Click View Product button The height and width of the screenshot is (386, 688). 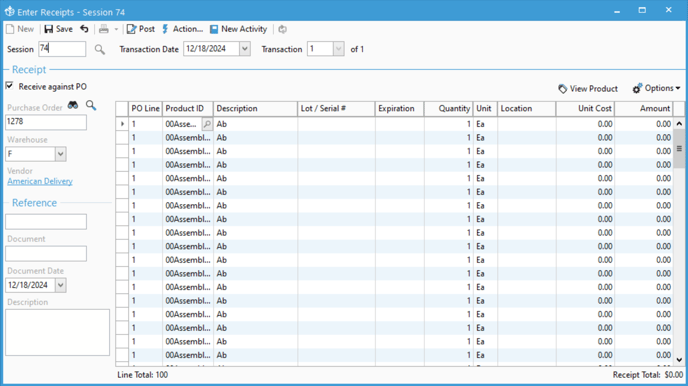[588, 89]
